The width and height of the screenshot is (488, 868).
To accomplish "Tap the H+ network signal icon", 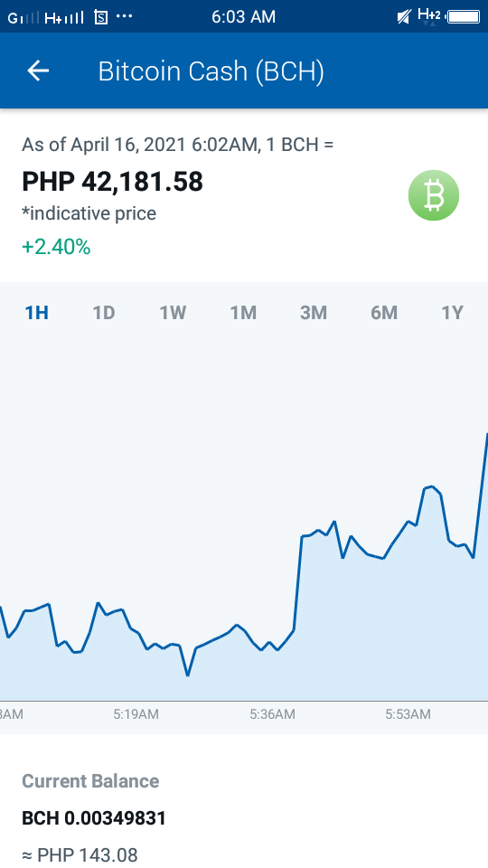I will pyautogui.click(x=63, y=17).
